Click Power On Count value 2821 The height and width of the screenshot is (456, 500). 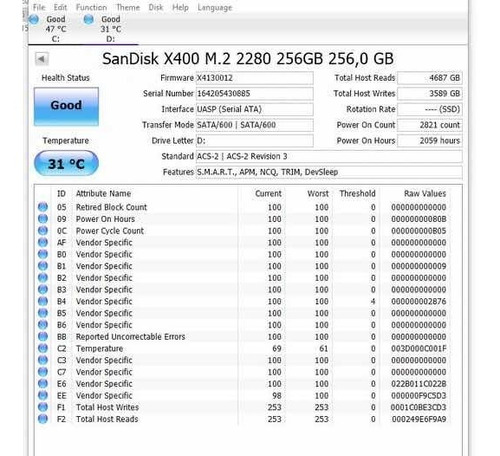point(430,125)
